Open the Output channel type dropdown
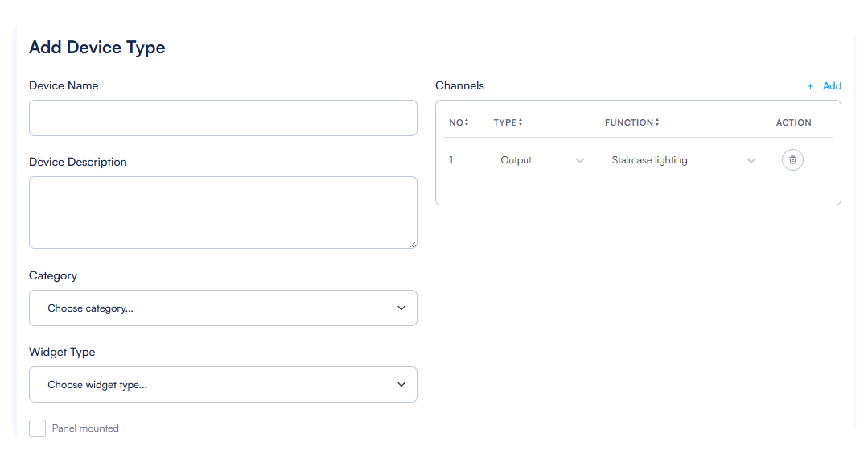The image size is (868, 463). click(541, 161)
